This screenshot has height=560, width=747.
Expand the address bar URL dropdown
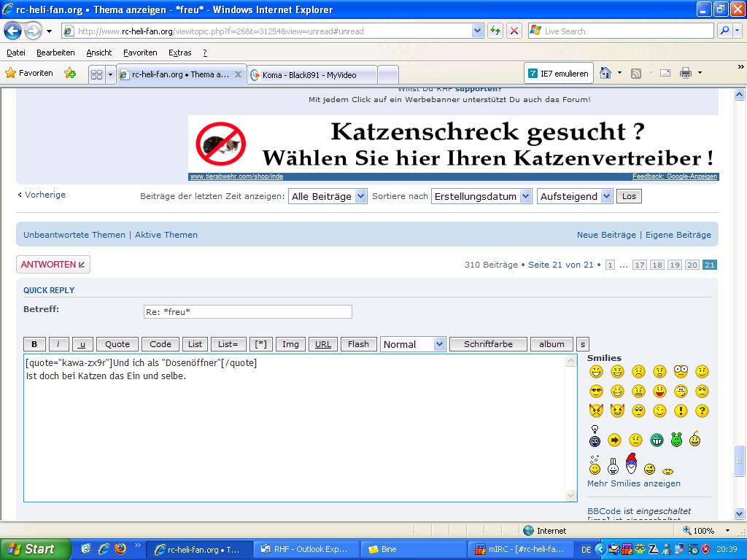[x=477, y=31]
